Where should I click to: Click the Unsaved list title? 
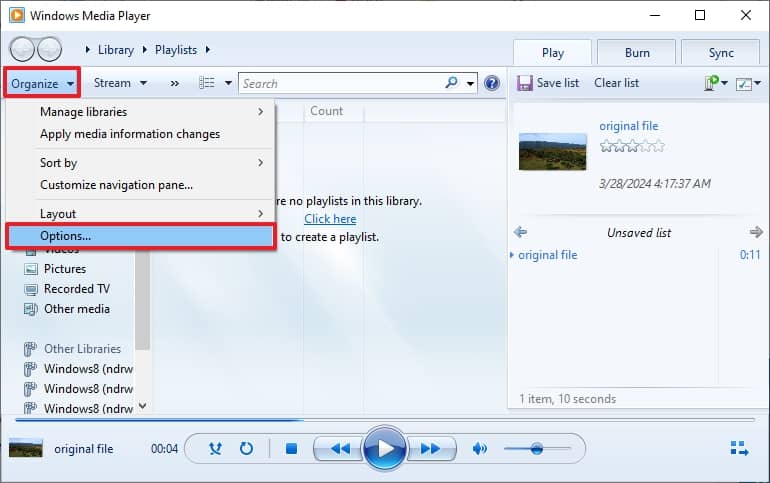[639, 233]
